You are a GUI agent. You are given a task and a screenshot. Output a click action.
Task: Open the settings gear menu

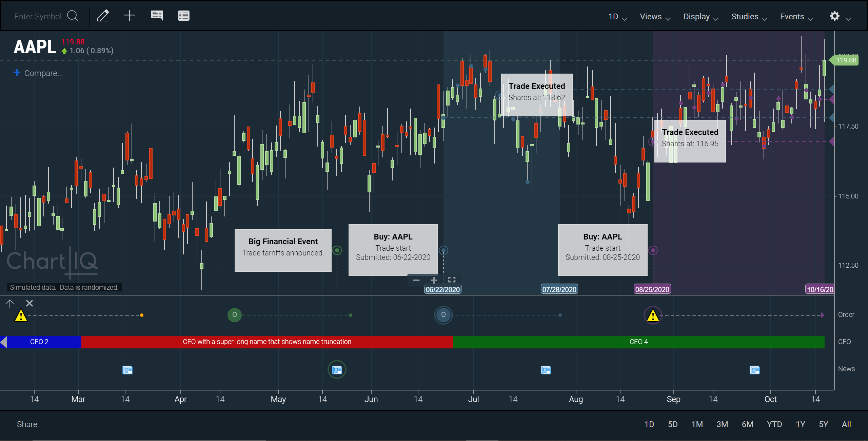coord(834,16)
